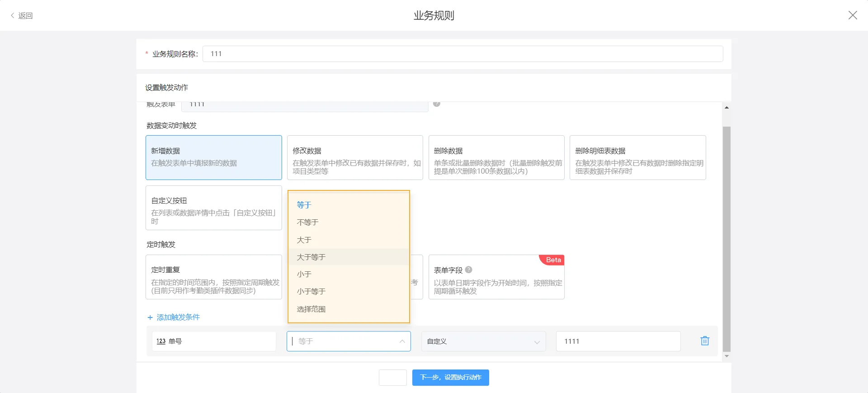Open the 单号 field selector
This screenshot has height=393, width=868.
[213, 341]
